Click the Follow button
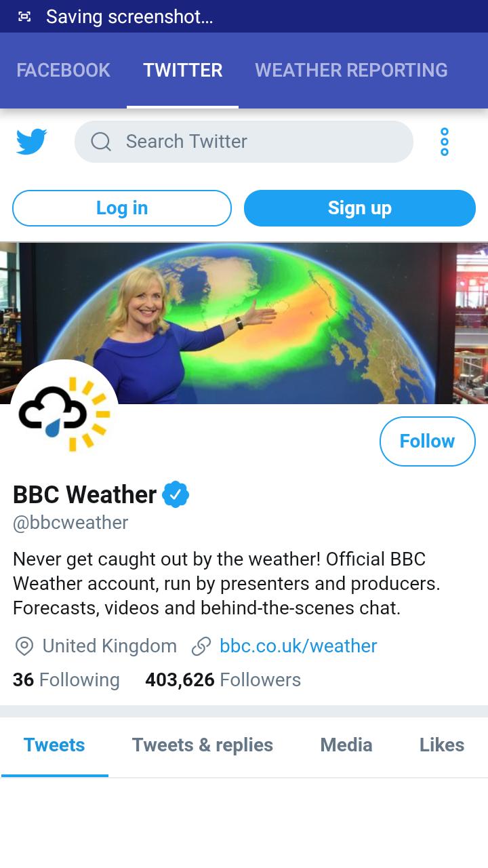488x868 pixels. pyautogui.click(x=427, y=441)
